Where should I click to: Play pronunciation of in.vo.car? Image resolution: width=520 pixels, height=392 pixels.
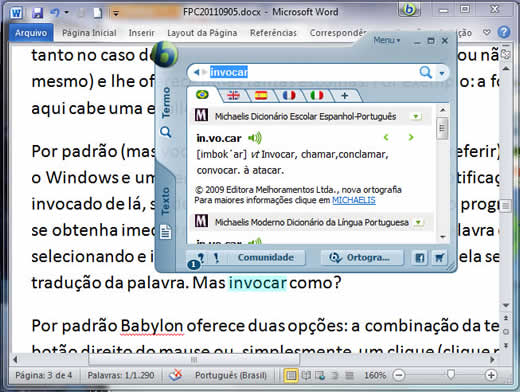(x=255, y=138)
